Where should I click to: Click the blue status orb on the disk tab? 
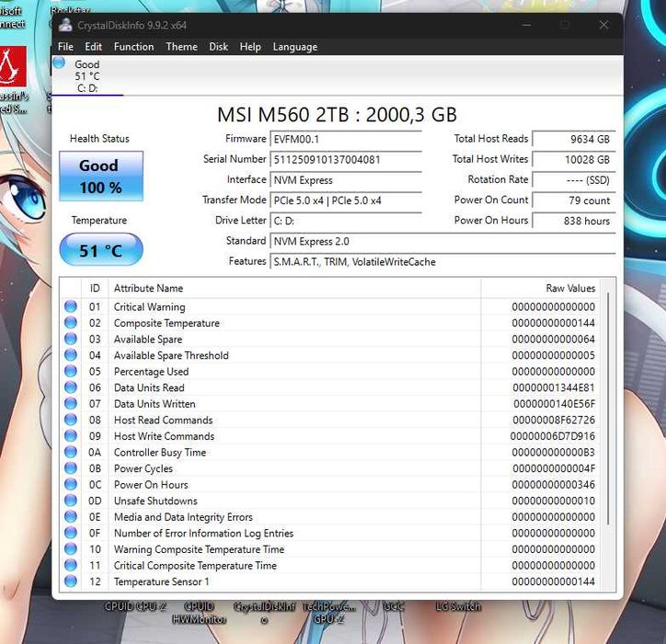[59, 63]
